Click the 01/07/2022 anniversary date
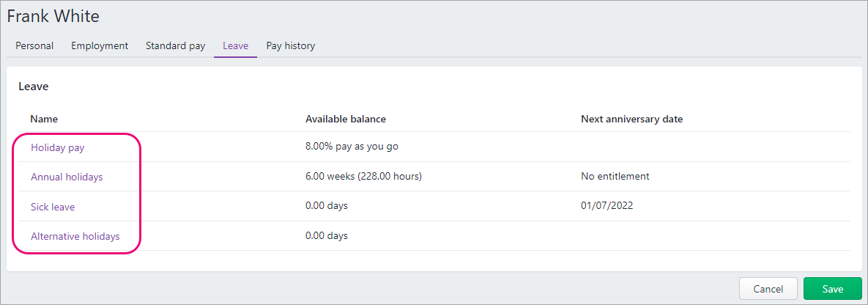Image resolution: width=868 pixels, height=305 pixels. coord(607,206)
